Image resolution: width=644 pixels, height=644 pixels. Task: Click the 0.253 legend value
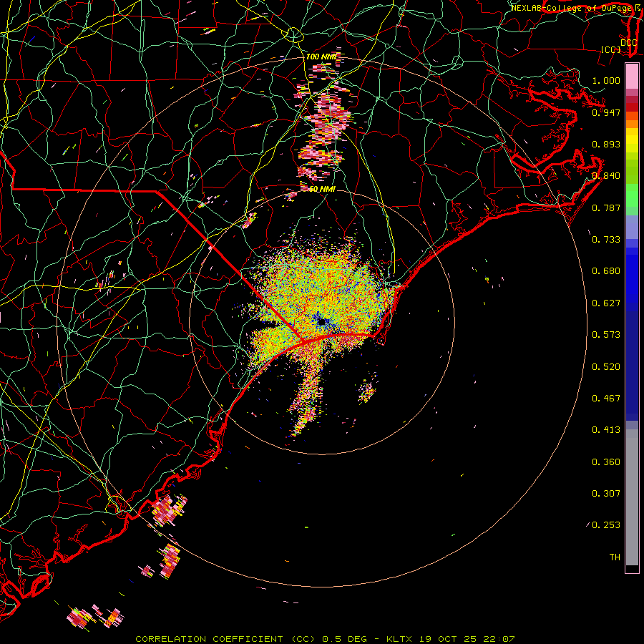[606, 525]
